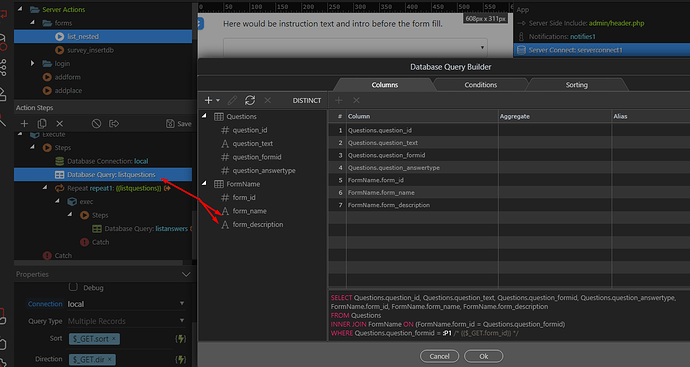Select Database Query: listquestions step
The height and width of the screenshot is (367, 690).
tap(103, 175)
